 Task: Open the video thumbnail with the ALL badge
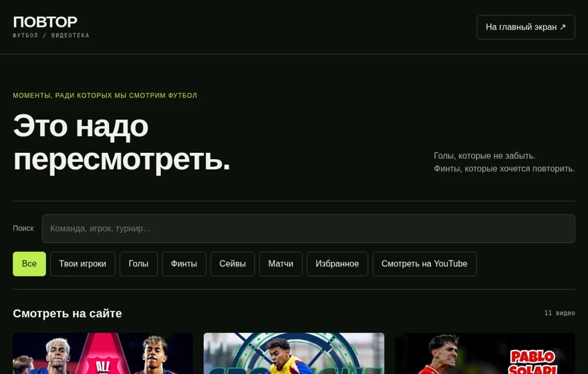pos(103,353)
